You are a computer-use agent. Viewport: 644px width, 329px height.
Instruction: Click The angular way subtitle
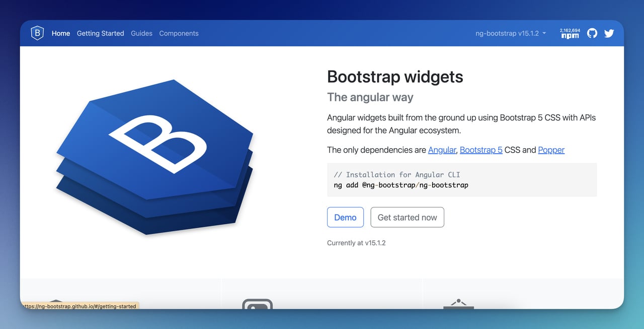click(370, 97)
